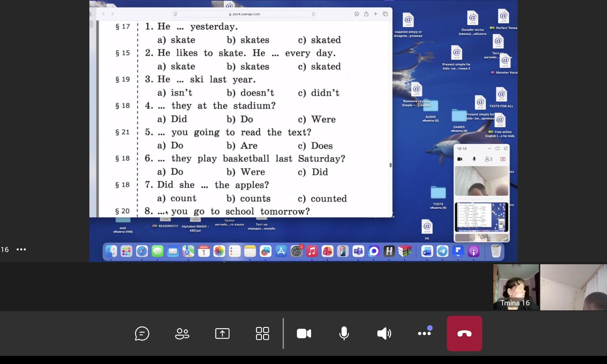Toggle the Teams camera on or off
This screenshot has width=607, height=364.
click(304, 334)
